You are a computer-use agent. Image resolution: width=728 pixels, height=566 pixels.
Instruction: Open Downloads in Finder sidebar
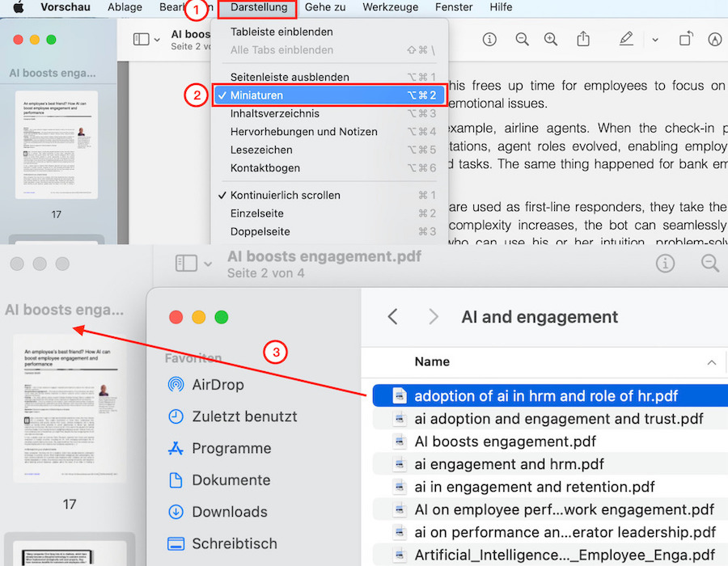[218, 512]
